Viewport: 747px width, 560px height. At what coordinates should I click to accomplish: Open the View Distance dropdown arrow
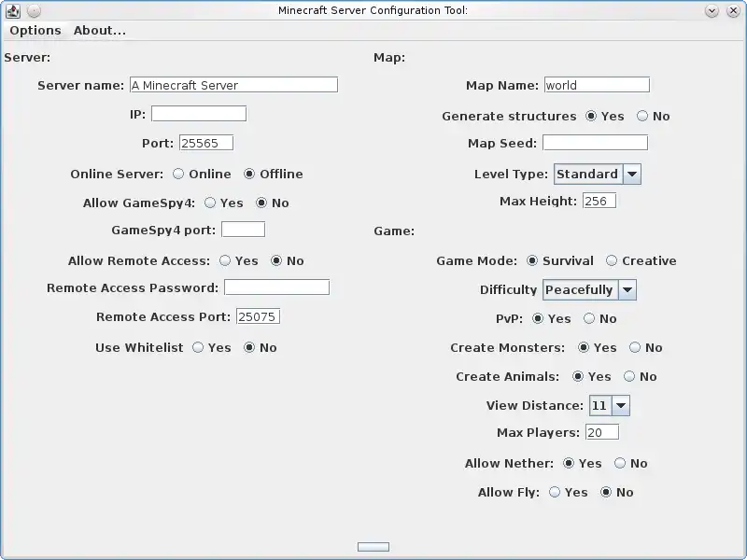(x=621, y=406)
